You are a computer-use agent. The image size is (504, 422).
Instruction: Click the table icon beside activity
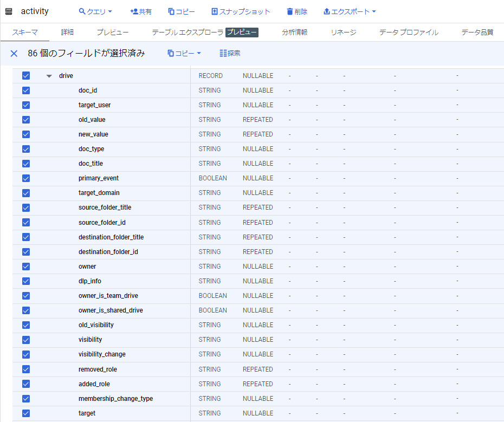point(9,11)
